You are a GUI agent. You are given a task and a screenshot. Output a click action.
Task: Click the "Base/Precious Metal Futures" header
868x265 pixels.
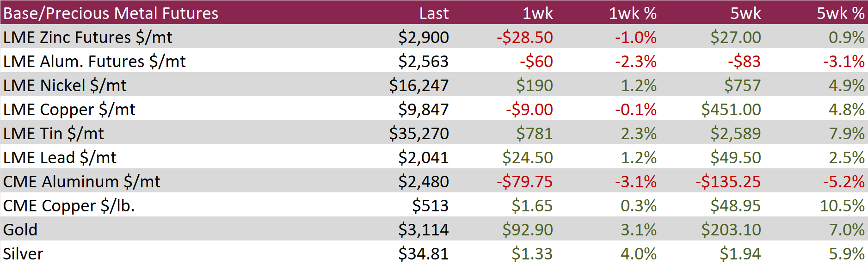tap(111, 13)
